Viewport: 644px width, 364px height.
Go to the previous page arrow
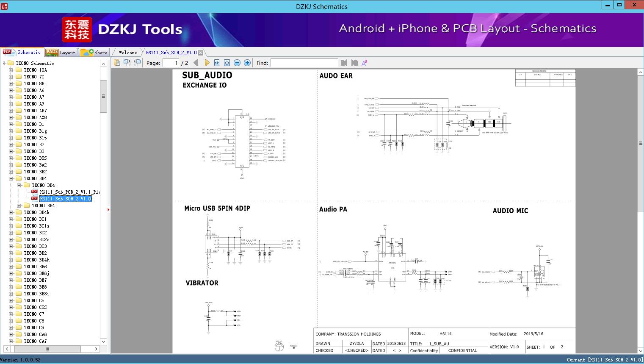pyautogui.click(x=196, y=63)
